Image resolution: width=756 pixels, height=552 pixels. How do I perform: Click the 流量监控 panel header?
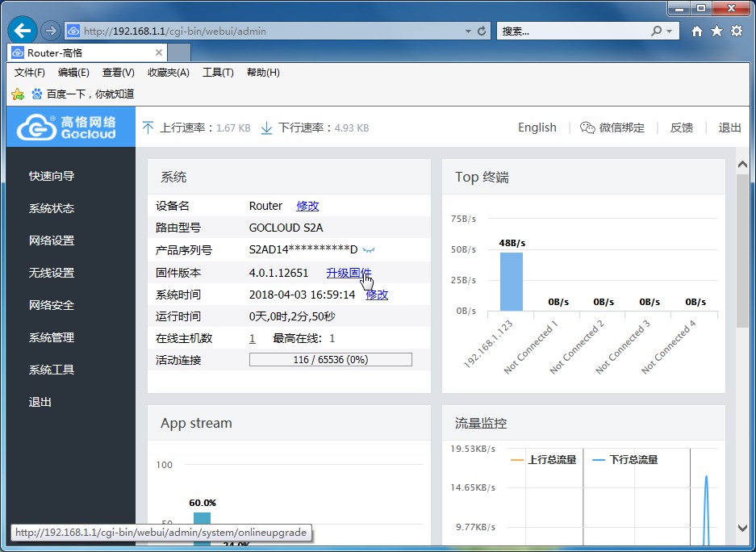(x=584, y=423)
